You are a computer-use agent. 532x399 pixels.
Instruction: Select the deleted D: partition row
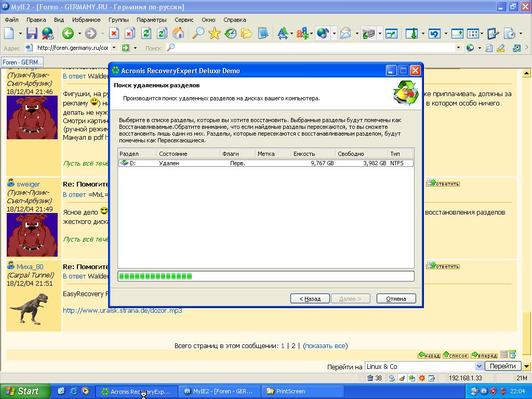[x=266, y=163]
